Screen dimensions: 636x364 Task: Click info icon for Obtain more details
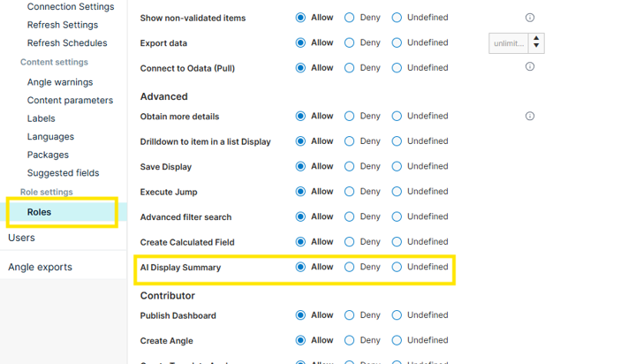530,116
